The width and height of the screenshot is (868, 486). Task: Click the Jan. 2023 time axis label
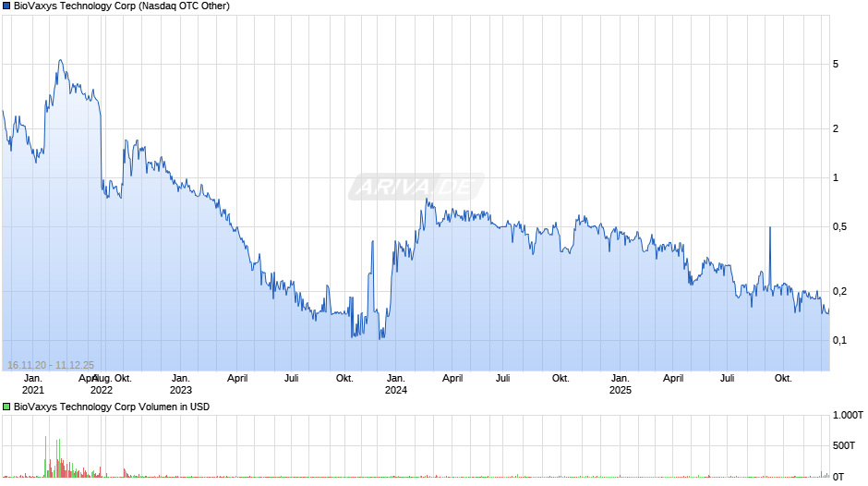click(x=180, y=384)
